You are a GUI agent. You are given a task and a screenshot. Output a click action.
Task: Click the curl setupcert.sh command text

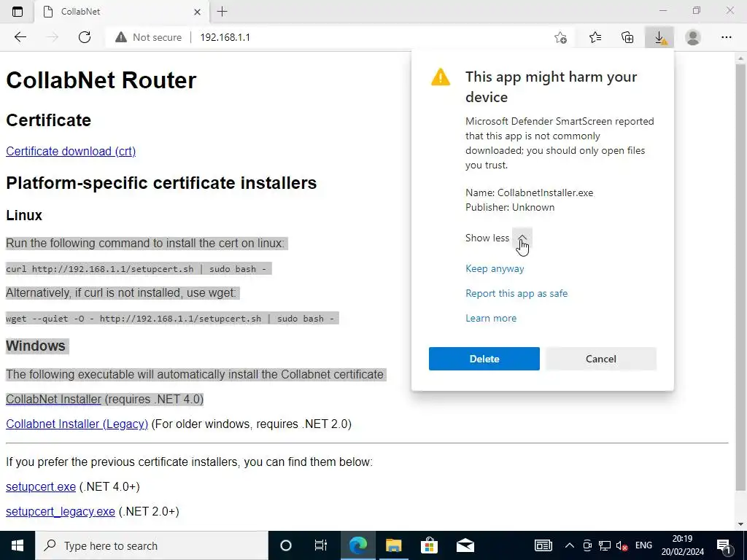(x=136, y=269)
